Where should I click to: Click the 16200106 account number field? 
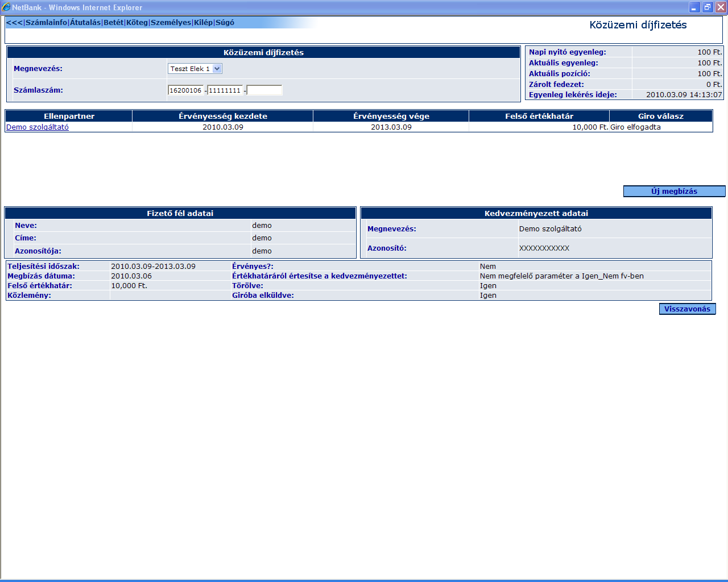pos(185,90)
